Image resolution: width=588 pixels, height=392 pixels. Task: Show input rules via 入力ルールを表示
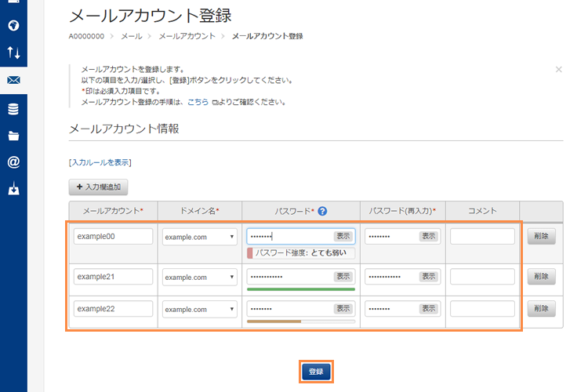100,162
